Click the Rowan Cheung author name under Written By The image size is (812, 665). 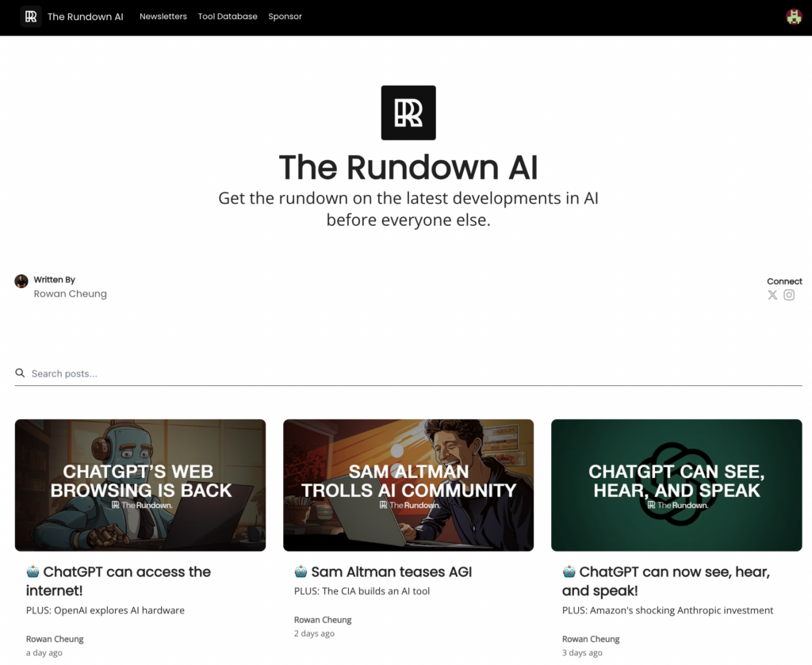70,294
